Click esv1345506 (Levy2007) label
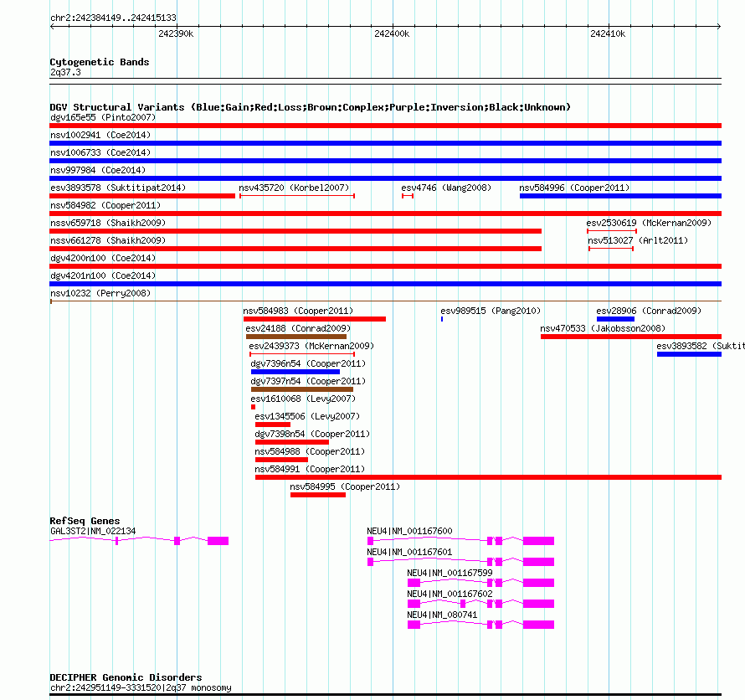The image size is (745, 700). (x=307, y=416)
